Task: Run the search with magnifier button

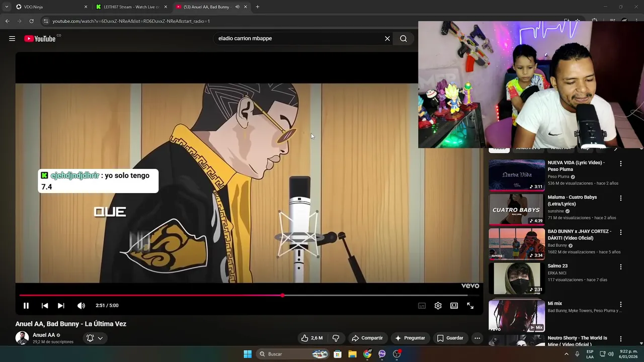Action: 404,39
